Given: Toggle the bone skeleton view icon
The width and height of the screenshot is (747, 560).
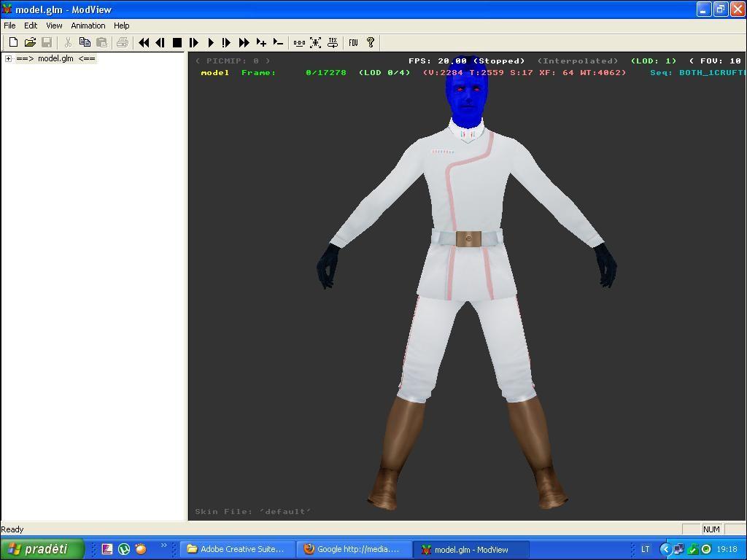Looking at the screenshot, I should (x=299, y=43).
